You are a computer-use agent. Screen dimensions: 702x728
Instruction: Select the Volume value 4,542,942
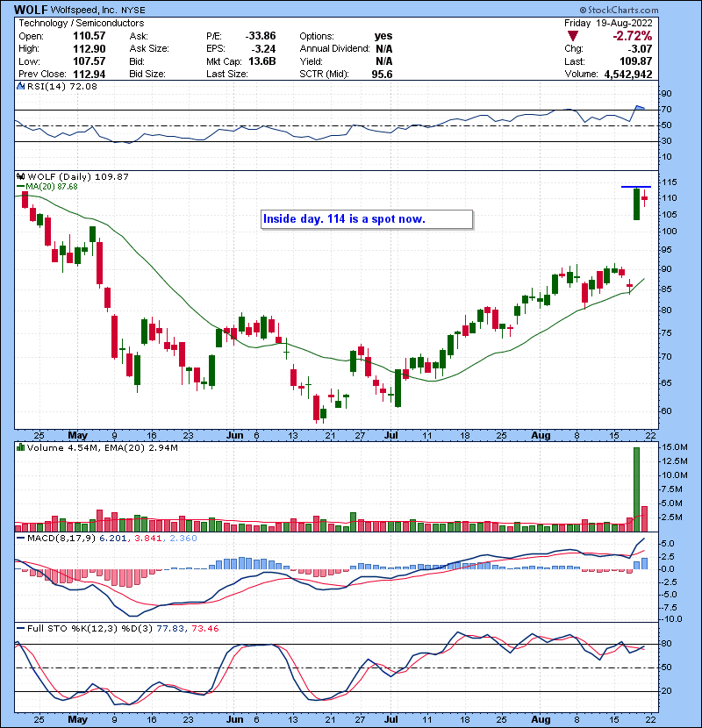(628, 74)
